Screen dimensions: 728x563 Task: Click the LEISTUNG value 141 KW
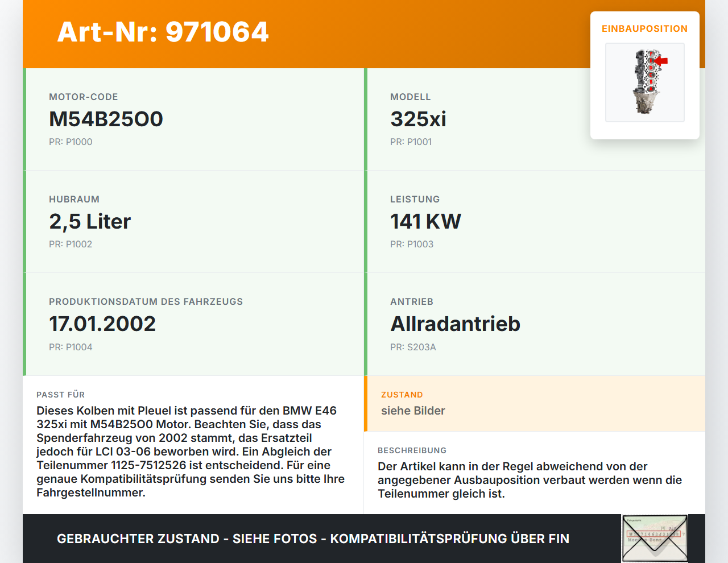(425, 221)
